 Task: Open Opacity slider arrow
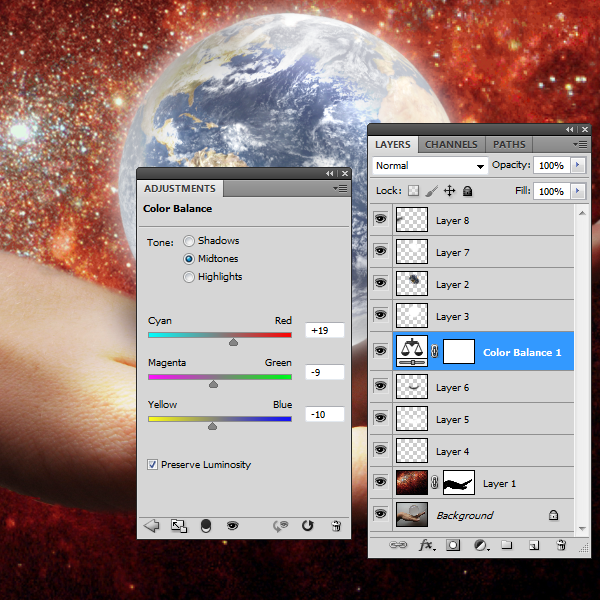tap(578, 165)
